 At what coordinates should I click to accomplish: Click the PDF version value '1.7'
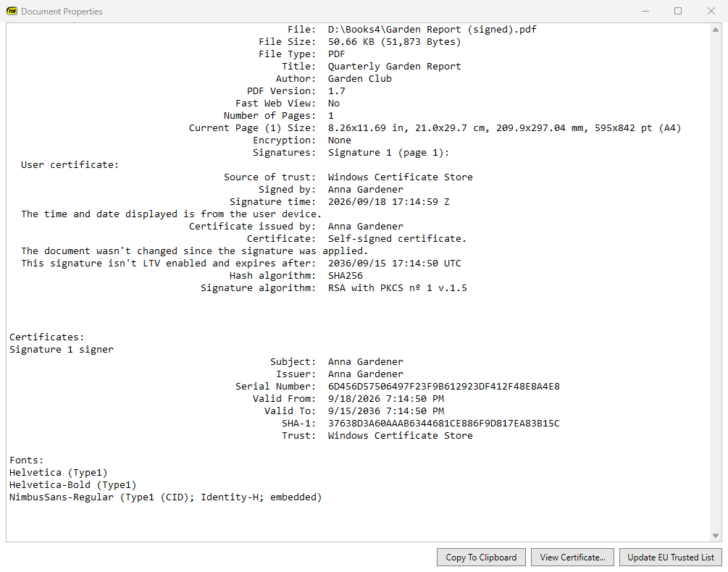[337, 91]
